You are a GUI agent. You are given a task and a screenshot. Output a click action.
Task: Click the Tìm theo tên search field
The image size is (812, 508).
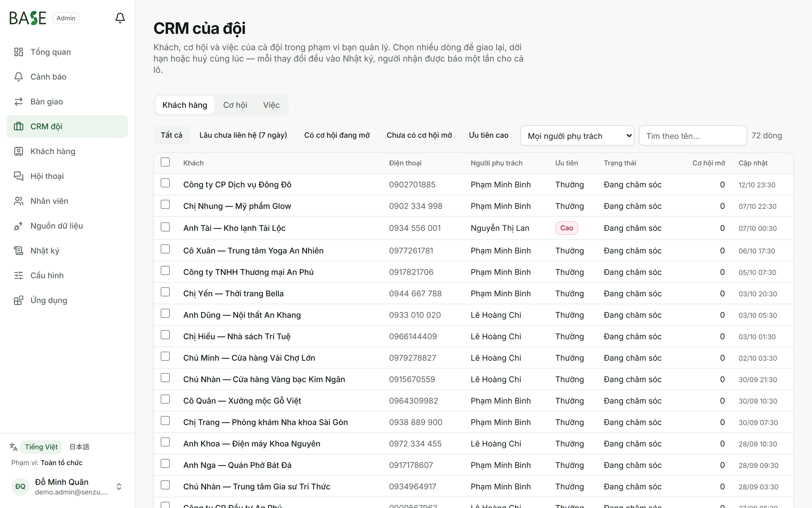tap(693, 136)
